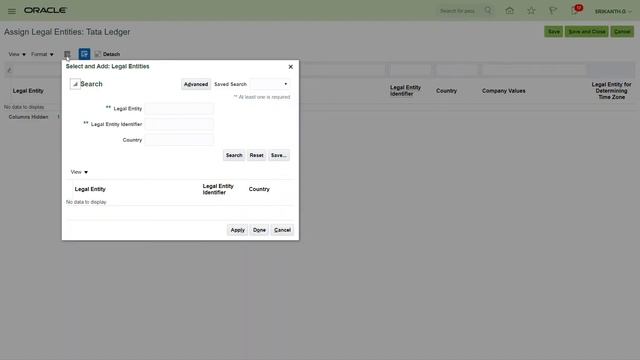Click the Select and Add toolbar icon

click(67, 54)
